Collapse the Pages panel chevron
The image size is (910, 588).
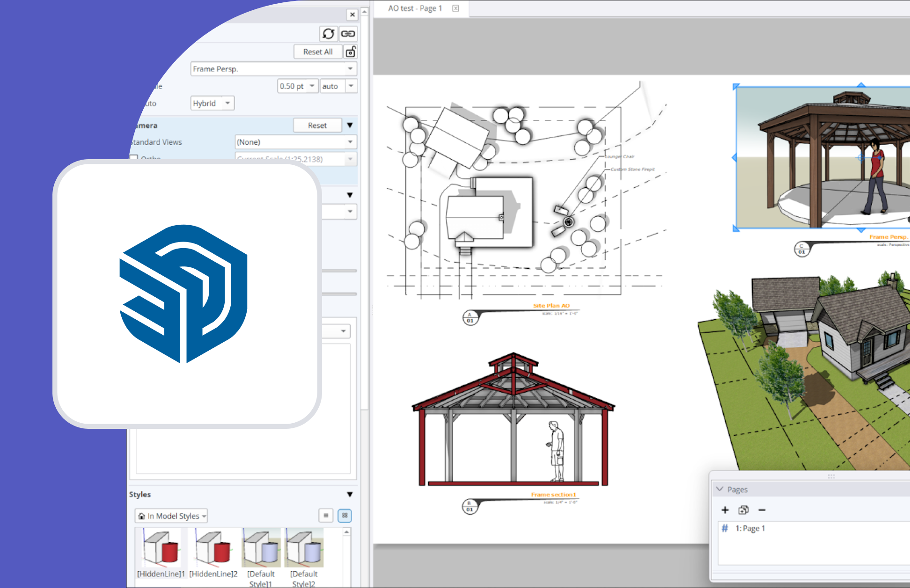[x=720, y=489]
